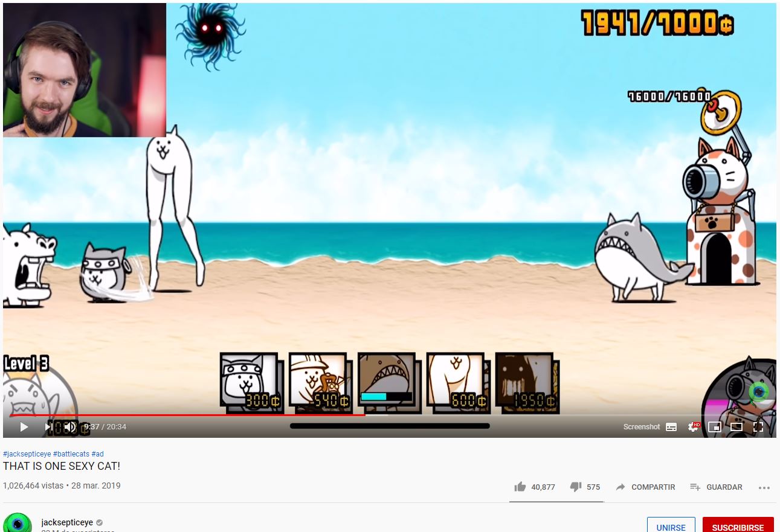This screenshot has width=780, height=532.
Task: Mute the video volume
Action: coord(70,427)
